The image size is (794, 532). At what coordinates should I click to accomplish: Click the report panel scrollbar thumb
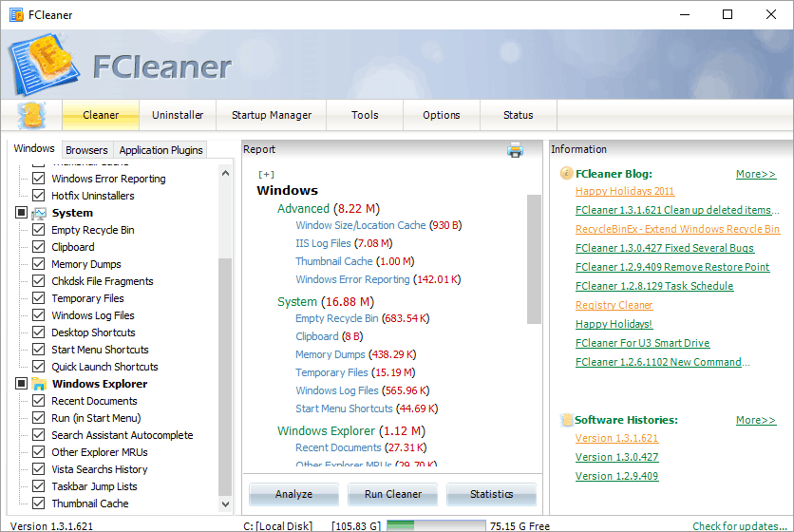(534, 259)
